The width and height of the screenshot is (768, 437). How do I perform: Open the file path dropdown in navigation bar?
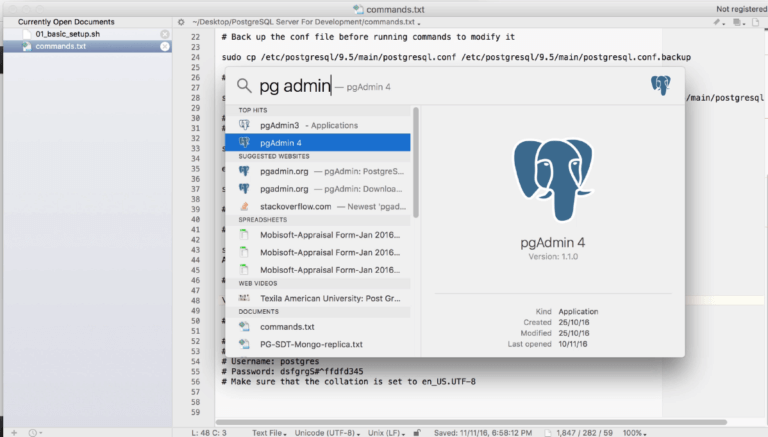click(x=306, y=22)
